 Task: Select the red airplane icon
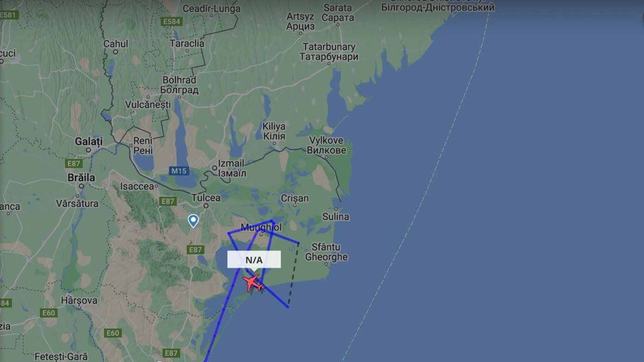pyautogui.click(x=253, y=283)
